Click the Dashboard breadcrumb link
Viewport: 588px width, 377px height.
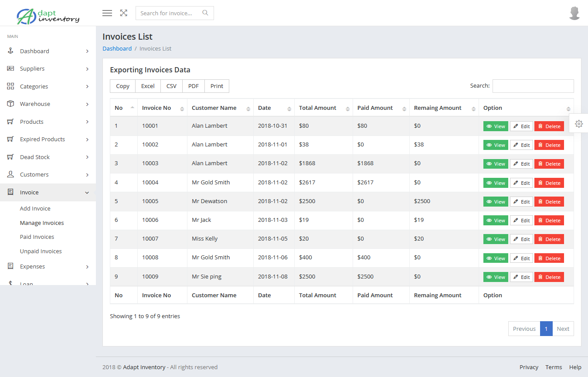click(x=117, y=48)
